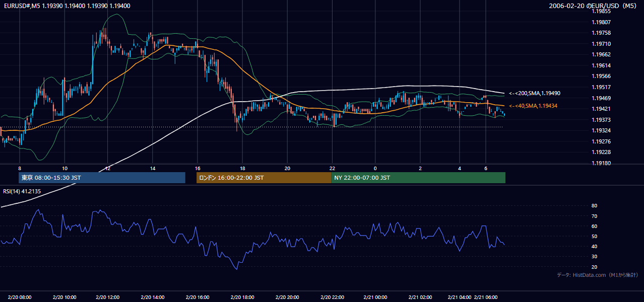Select the NY 22:00-07:00 JST session bar

point(418,178)
